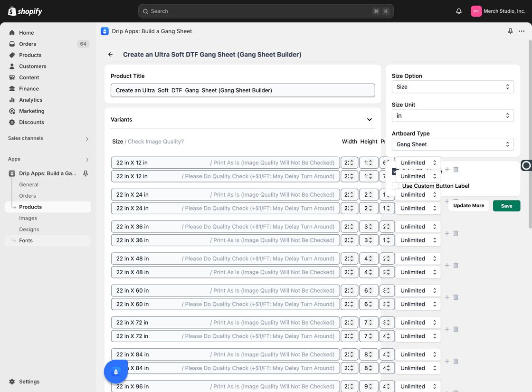Click the page vertical scrollbar
The width and height of the screenshot is (532, 392).
[530, 134]
